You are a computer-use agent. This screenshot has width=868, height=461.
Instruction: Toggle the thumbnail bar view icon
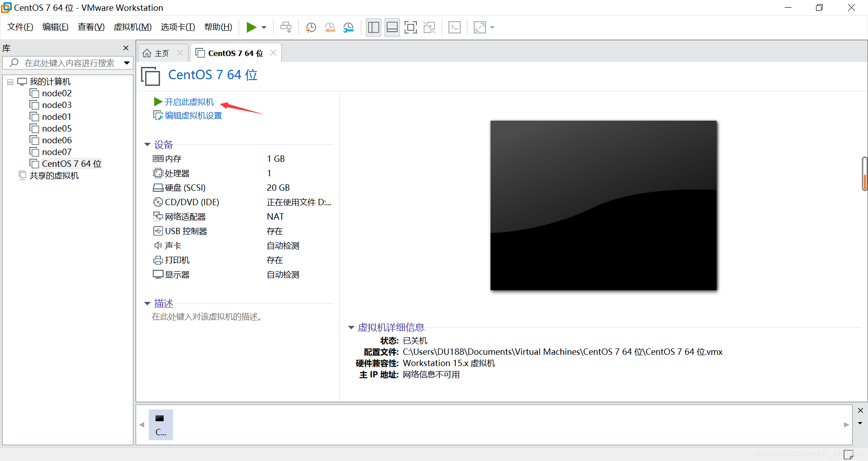click(x=392, y=28)
